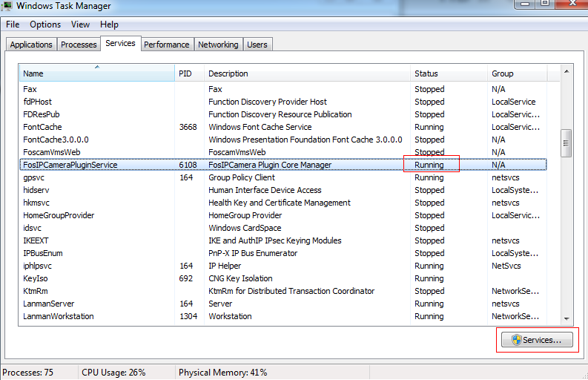Click PID 3668 cell

(x=188, y=127)
